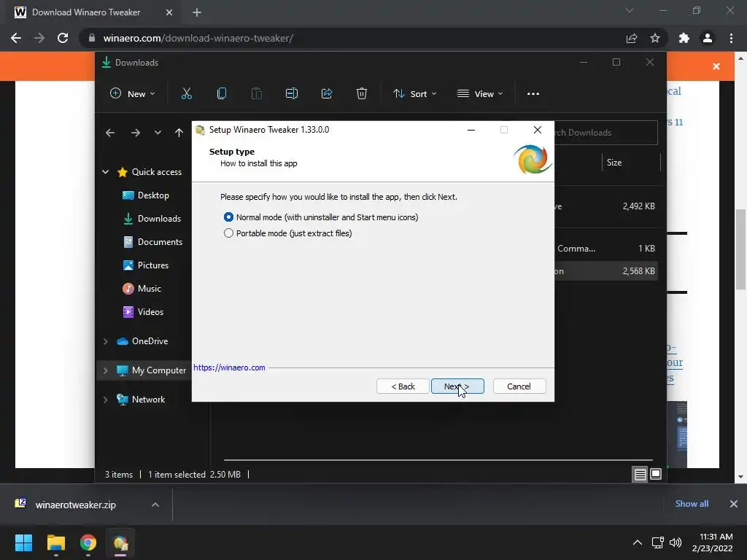
Task: Dismiss the orange banner on webpage
Action: pos(716,66)
